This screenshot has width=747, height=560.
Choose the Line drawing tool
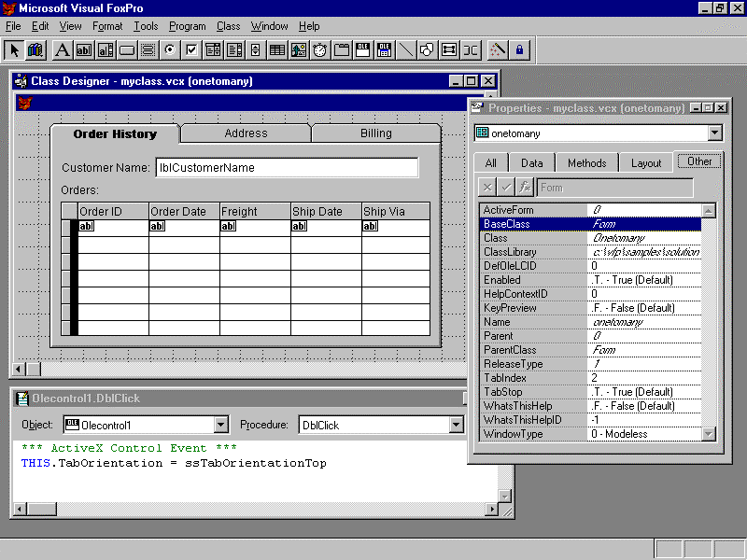click(x=406, y=50)
